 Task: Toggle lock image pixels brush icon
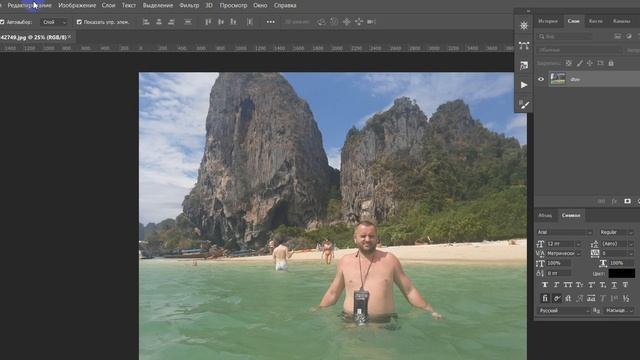[580, 63]
